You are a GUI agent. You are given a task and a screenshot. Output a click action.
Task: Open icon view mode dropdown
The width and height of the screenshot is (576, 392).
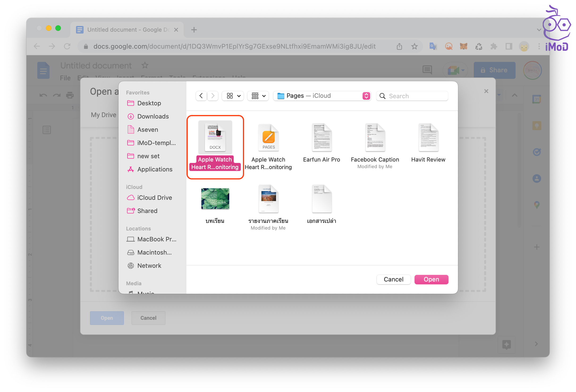point(233,96)
